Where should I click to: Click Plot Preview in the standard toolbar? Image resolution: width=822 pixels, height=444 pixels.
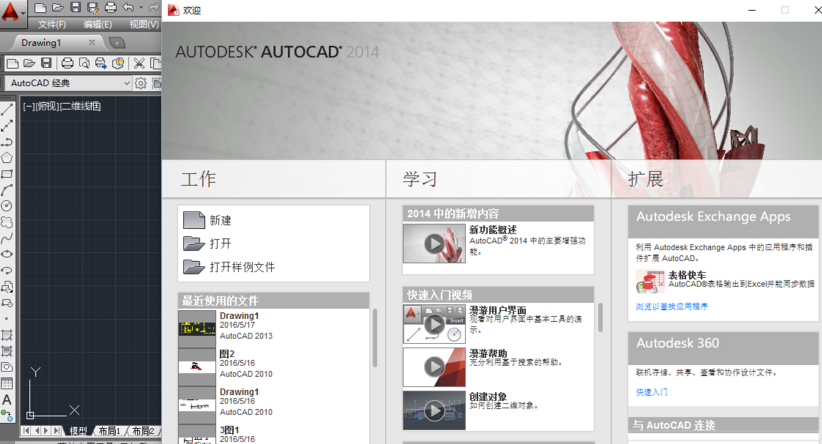[x=84, y=63]
